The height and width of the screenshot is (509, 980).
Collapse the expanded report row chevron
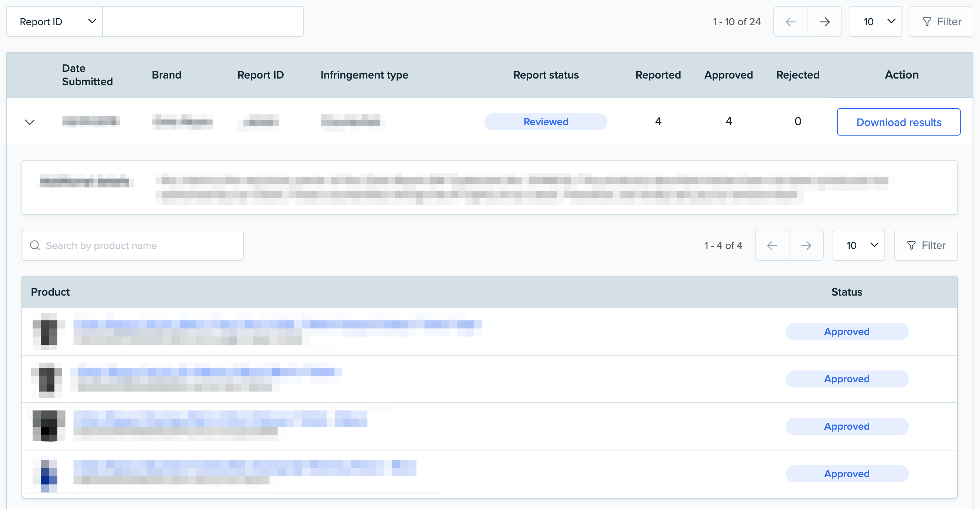point(30,122)
